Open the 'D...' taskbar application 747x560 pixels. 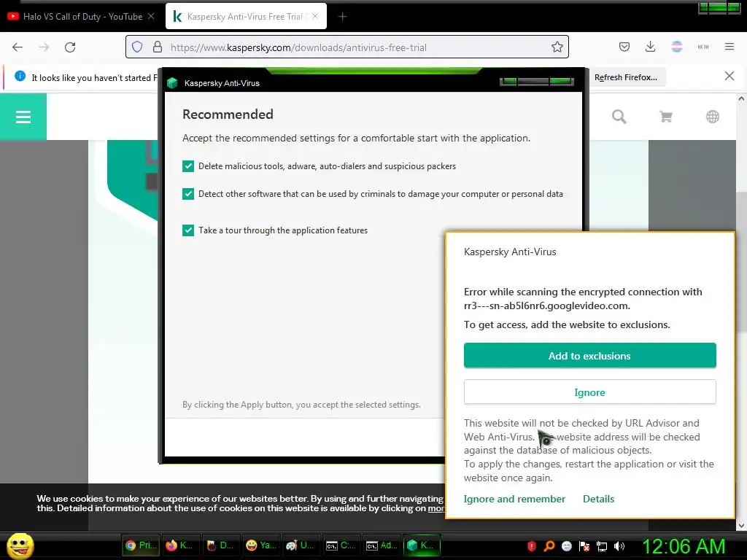[x=222, y=545]
